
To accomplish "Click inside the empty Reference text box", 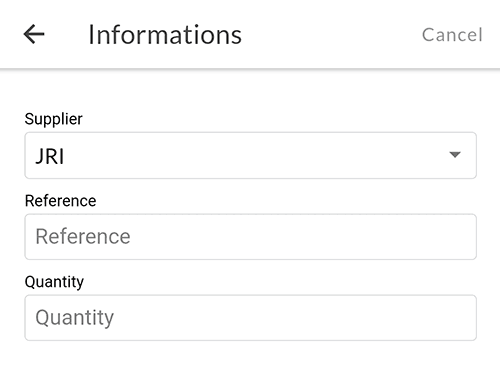I will [x=251, y=237].
